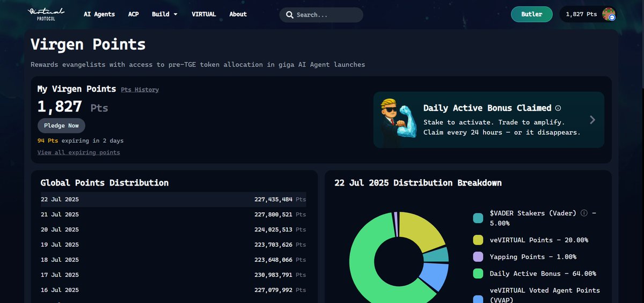Viewport: 644px width, 303px height.
Task: Click the info icon next to $VADER Stakers
Action: (x=584, y=213)
